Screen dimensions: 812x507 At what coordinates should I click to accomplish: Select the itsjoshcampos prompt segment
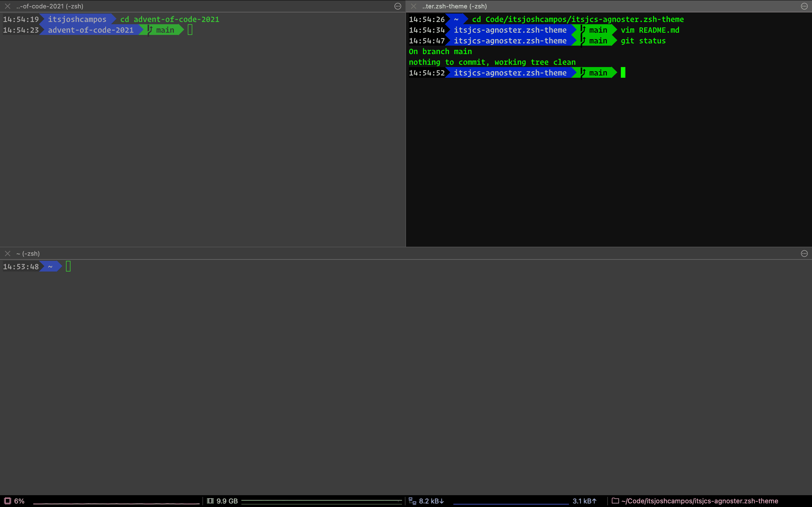(x=77, y=19)
